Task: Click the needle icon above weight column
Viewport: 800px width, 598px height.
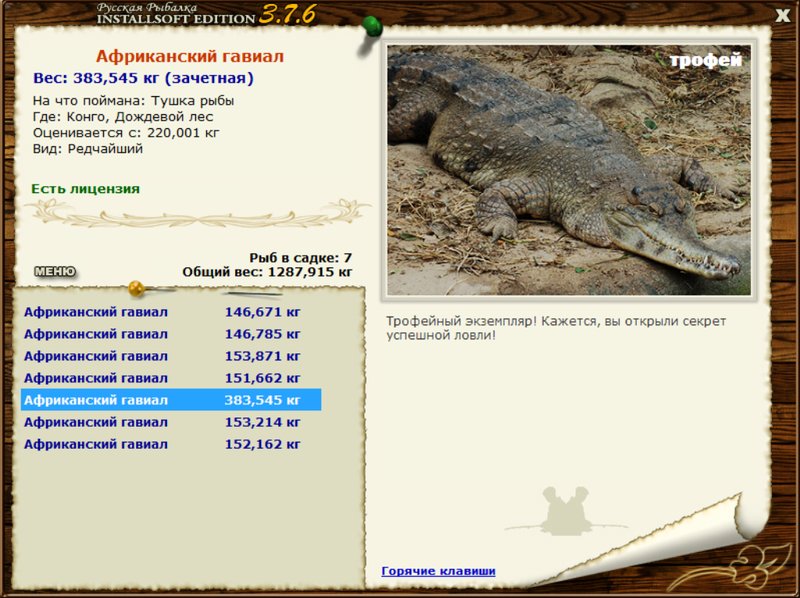Action: tap(254, 293)
